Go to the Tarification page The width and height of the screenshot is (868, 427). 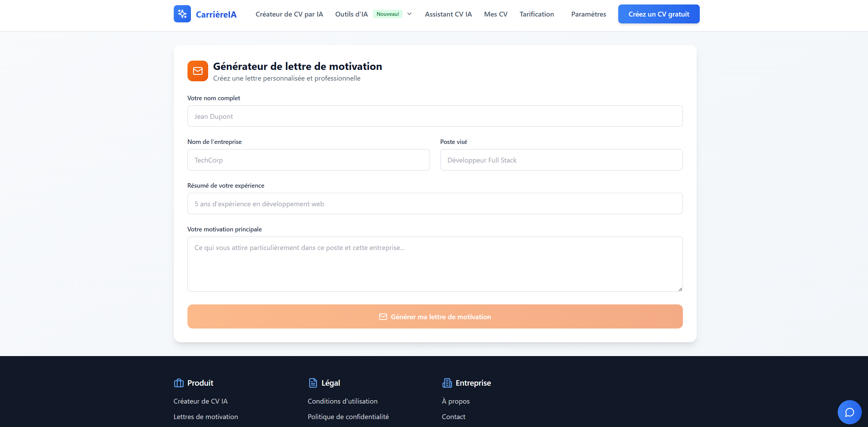(x=536, y=14)
